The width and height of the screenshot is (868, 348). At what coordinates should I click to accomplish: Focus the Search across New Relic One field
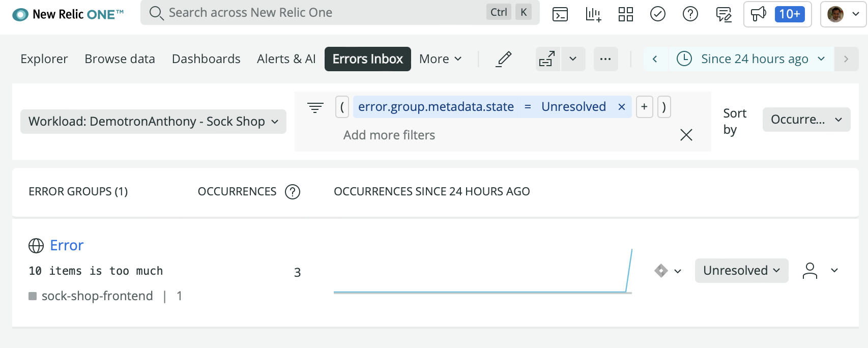[340, 13]
